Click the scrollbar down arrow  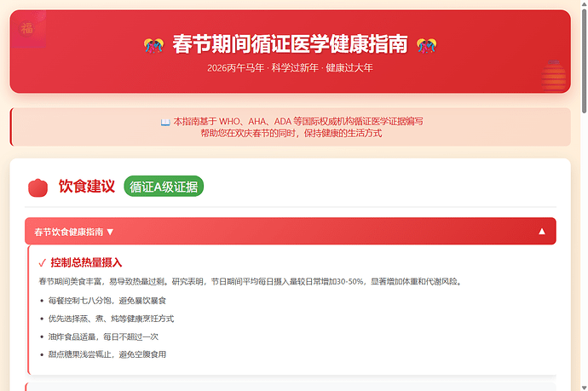(x=583, y=386)
